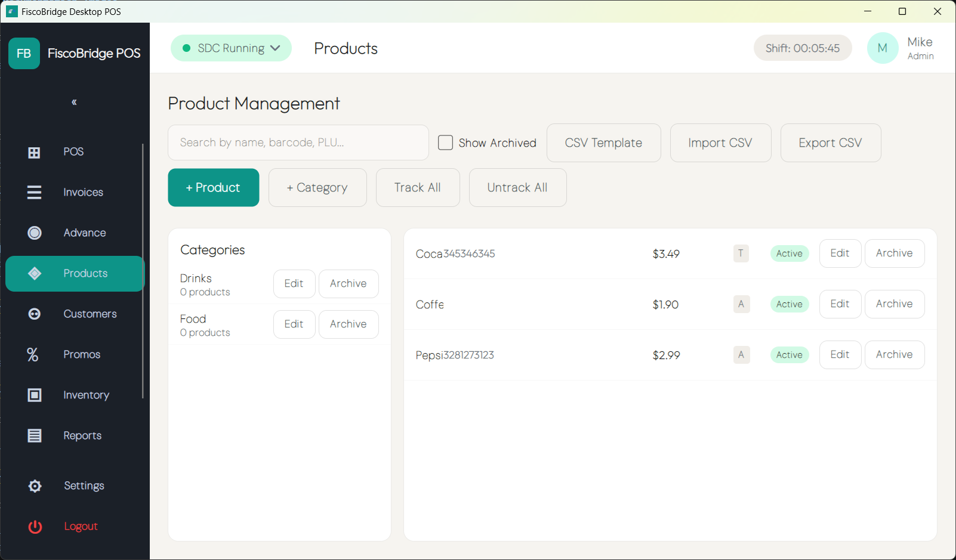
Task: Edit the Coca345346345 product
Action: point(840,253)
